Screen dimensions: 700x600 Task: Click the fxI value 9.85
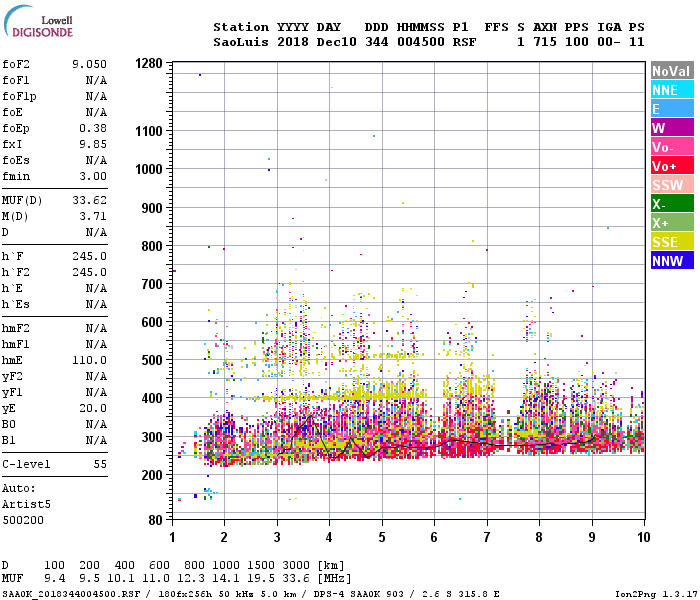tap(93, 144)
